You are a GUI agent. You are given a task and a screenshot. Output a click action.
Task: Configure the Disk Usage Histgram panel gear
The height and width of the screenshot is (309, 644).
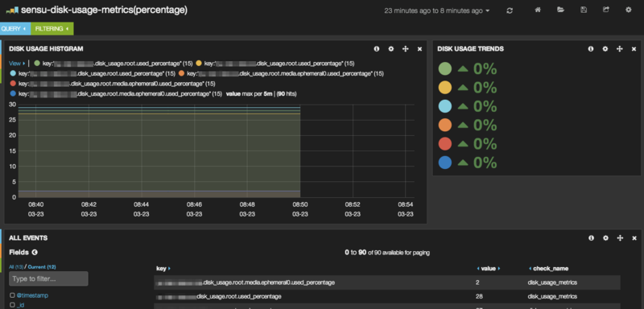coord(391,49)
